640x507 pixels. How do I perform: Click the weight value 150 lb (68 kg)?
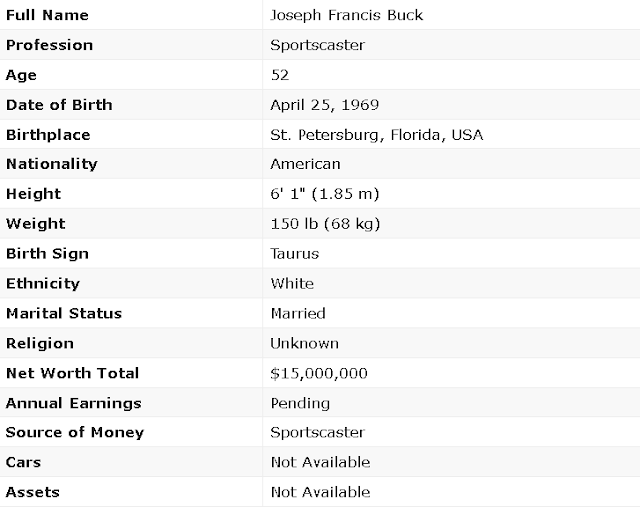[x=325, y=224]
